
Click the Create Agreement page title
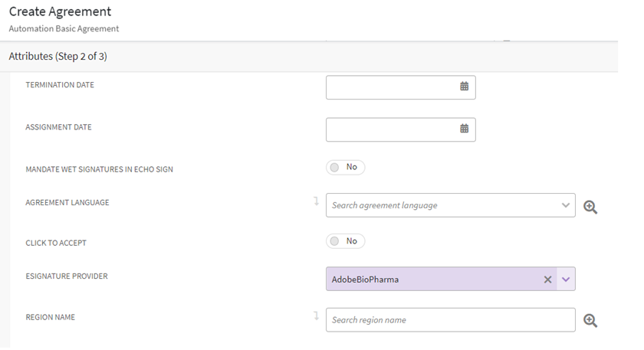(60, 12)
